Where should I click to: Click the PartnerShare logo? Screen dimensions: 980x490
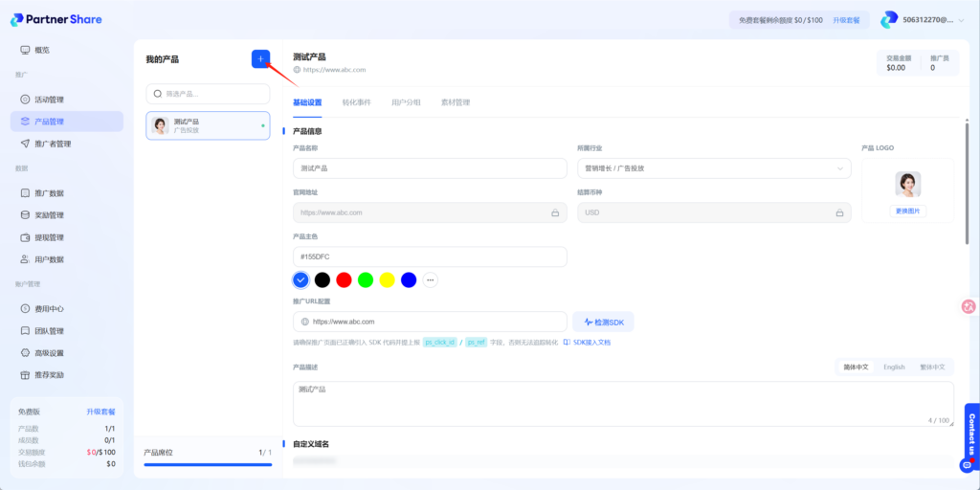(x=56, y=19)
